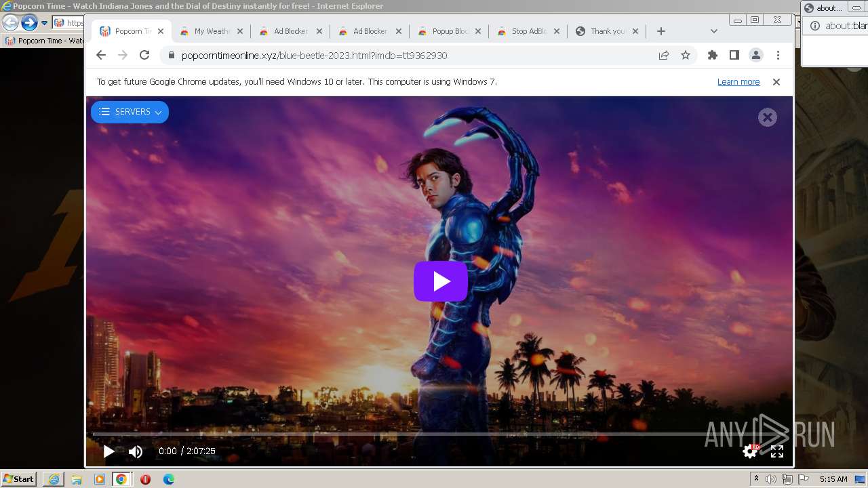Screen dimensions: 868x488
Task: Switch to the Stop AdBlock tab
Action: 530,31
